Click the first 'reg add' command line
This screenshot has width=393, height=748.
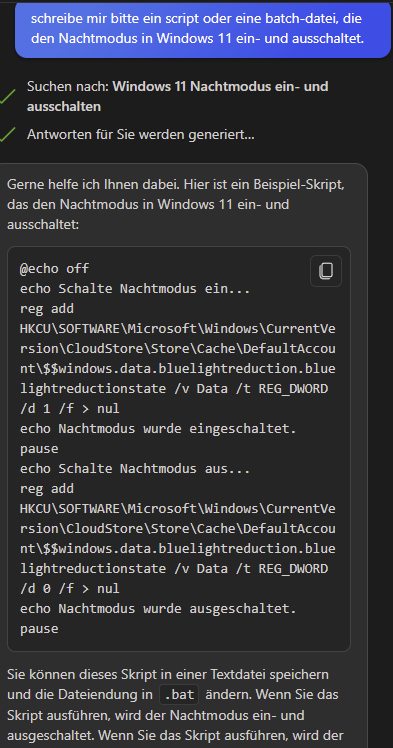pos(47,309)
